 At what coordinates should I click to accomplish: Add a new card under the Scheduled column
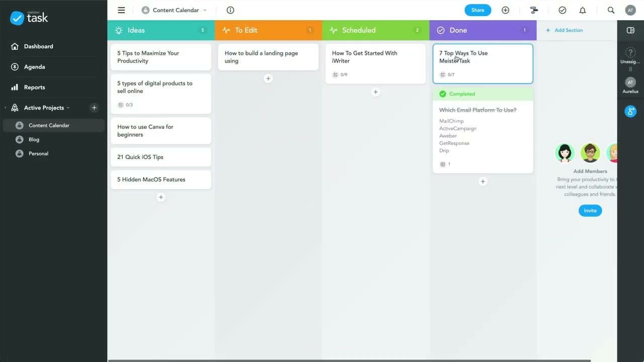375,92
